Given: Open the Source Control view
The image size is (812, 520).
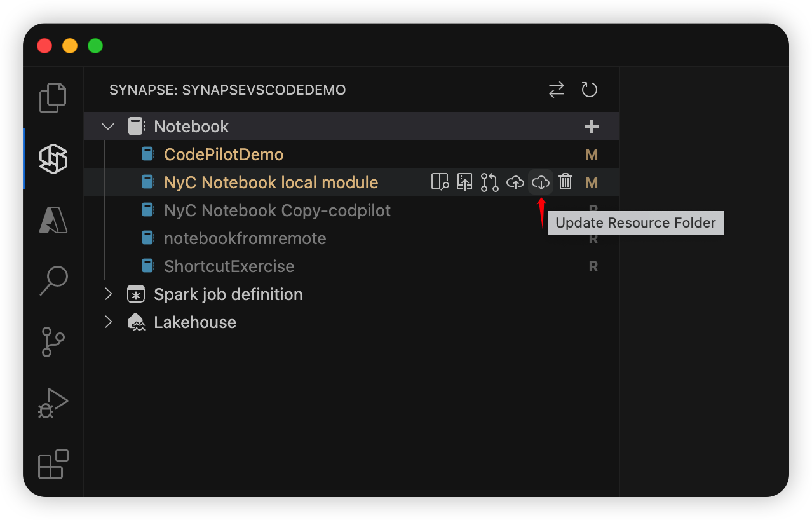Looking at the screenshot, I should (x=53, y=341).
